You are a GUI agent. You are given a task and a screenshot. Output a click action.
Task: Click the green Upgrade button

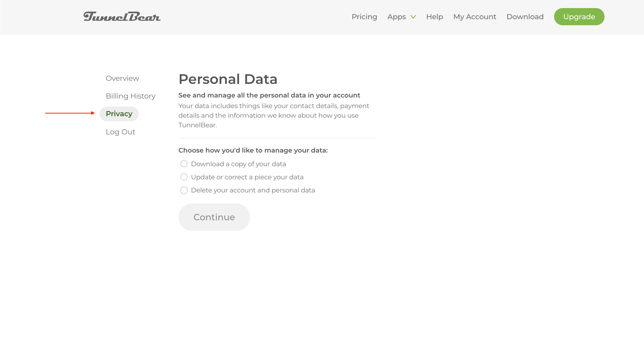tap(579, 17)
